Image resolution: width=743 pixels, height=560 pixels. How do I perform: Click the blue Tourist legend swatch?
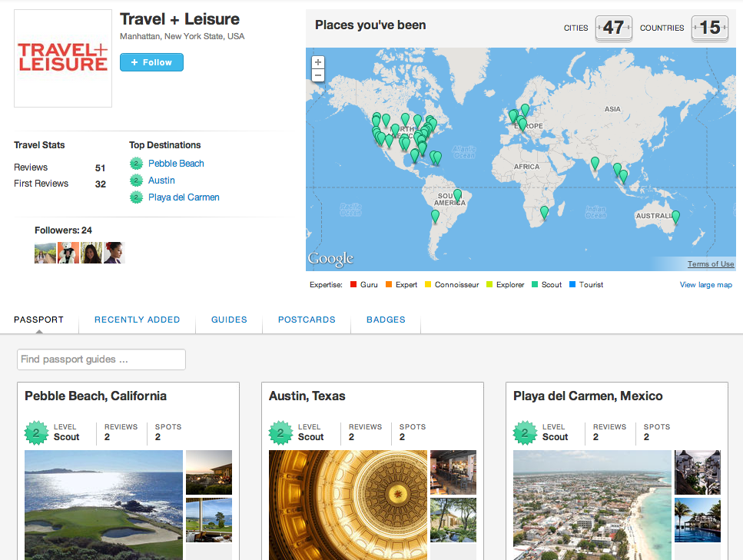(572, 284)
